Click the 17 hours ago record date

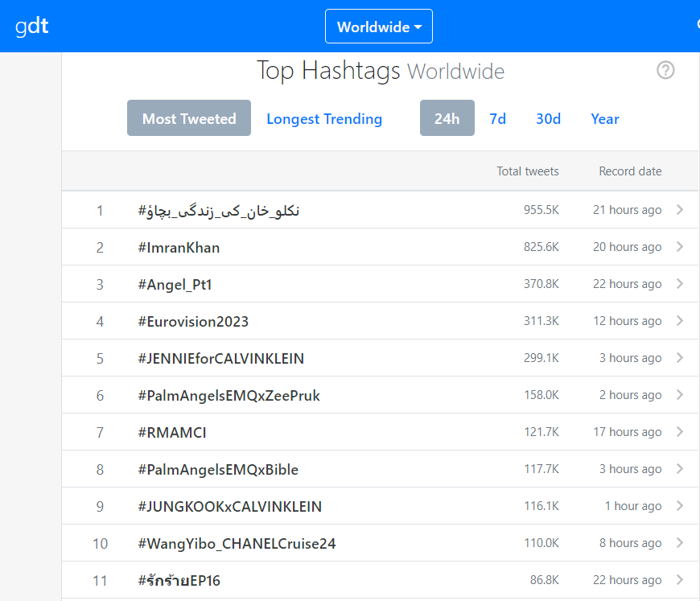(x=627, y=432)
